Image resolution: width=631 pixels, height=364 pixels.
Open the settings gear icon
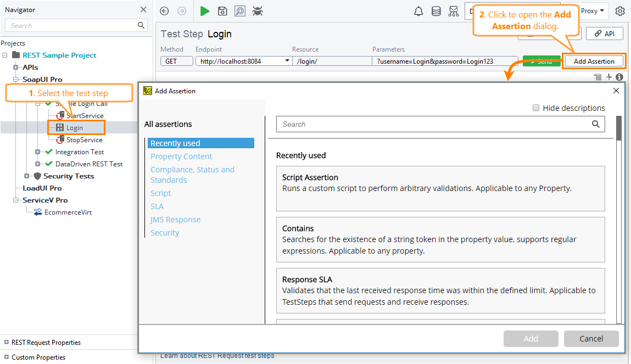620,12
